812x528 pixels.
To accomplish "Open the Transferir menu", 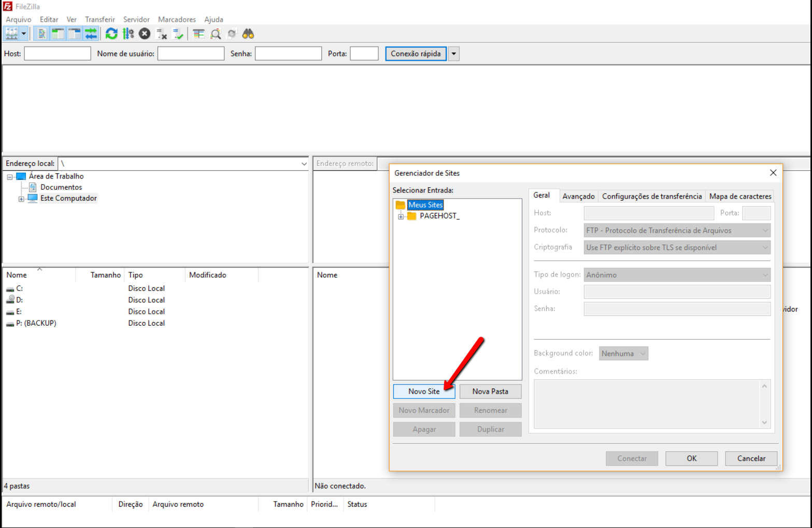I will (100, 19).
